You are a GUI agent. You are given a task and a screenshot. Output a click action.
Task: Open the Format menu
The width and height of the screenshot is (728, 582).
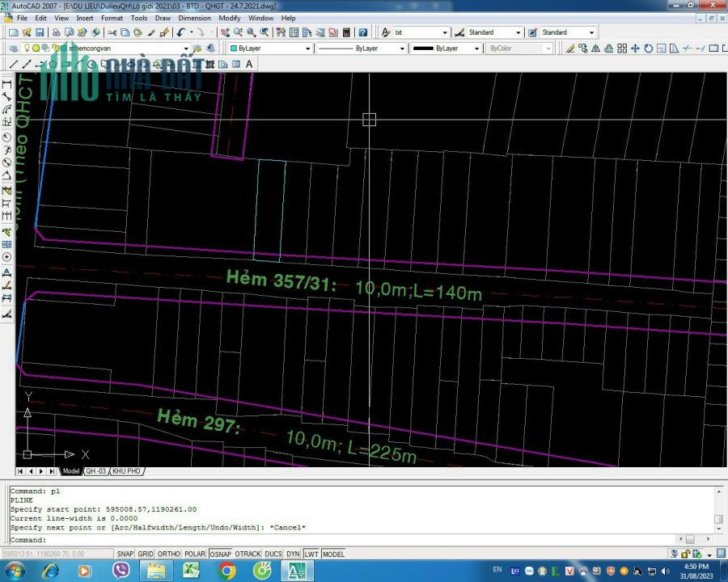pyautogui.click(x=112, y=18)
